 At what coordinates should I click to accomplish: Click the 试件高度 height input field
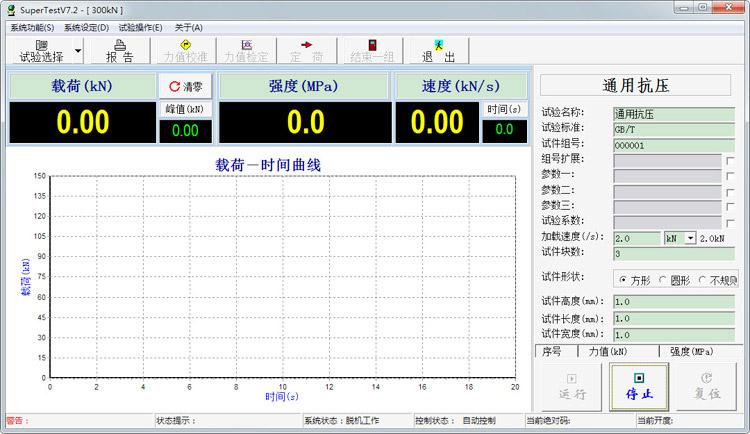(674, 302)
